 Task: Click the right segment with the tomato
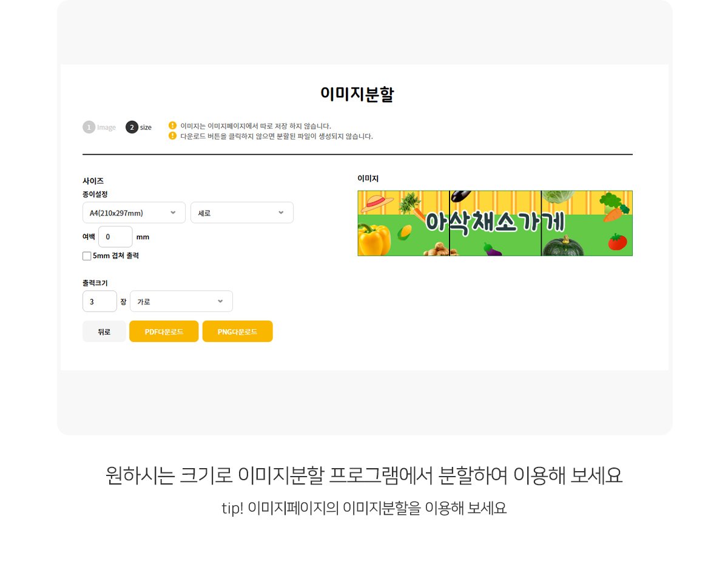(x=587, y=223)
